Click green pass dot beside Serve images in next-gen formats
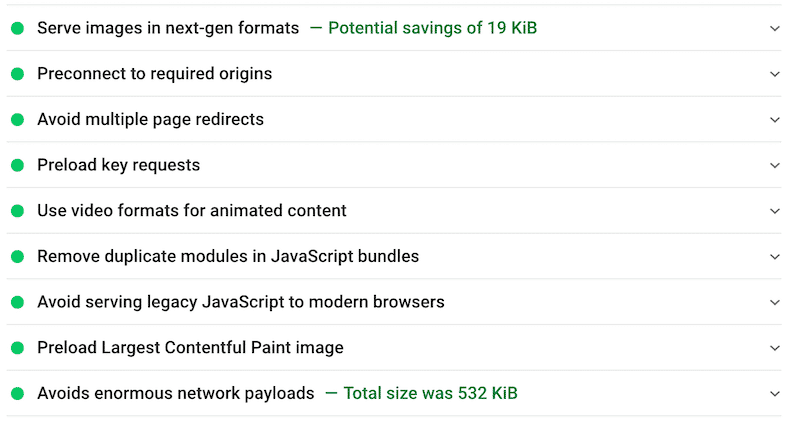 pyautogui.click(x=17, y=28)
